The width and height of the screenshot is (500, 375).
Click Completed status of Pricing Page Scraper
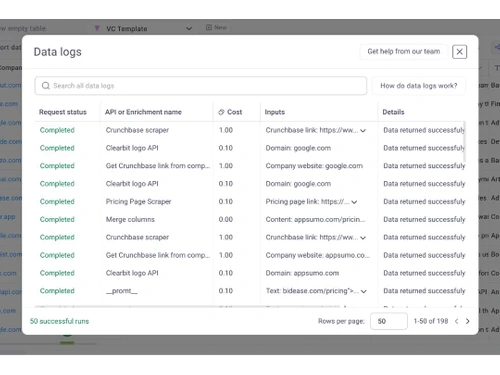[x=57, y=201]
